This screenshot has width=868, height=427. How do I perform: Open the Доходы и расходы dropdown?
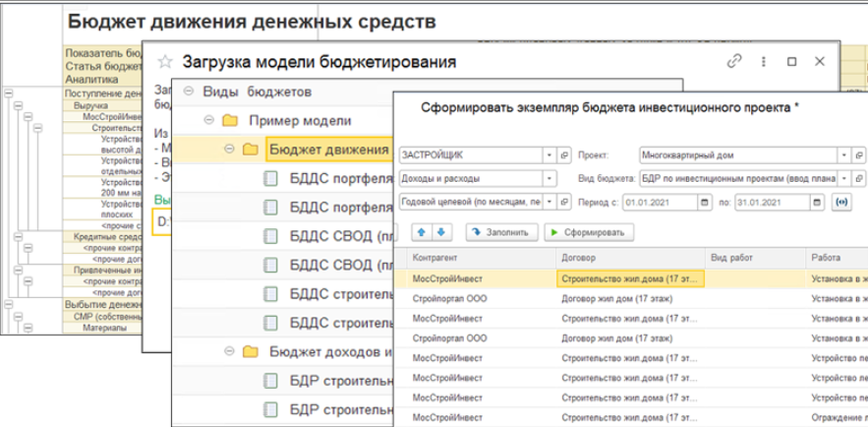click(x=550, y=179)
